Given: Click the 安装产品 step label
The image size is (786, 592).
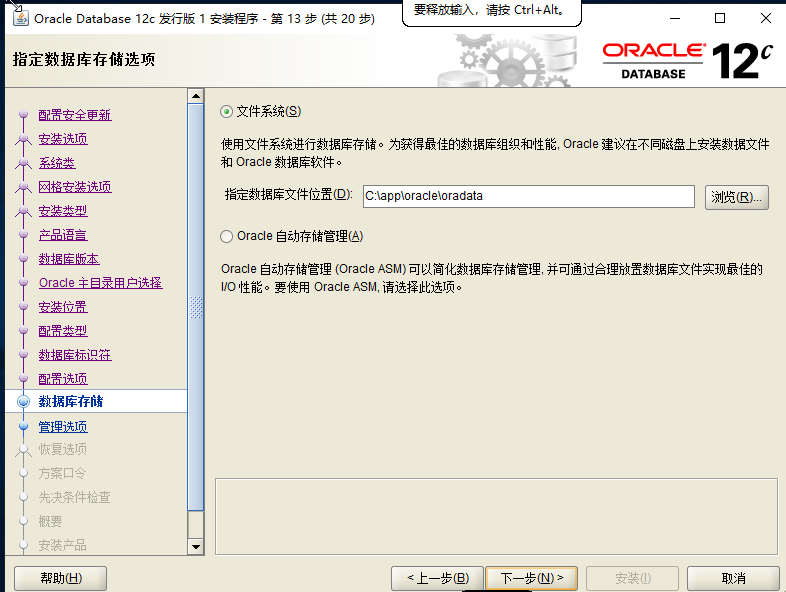Looking at the screenshot, I should 63,545.
